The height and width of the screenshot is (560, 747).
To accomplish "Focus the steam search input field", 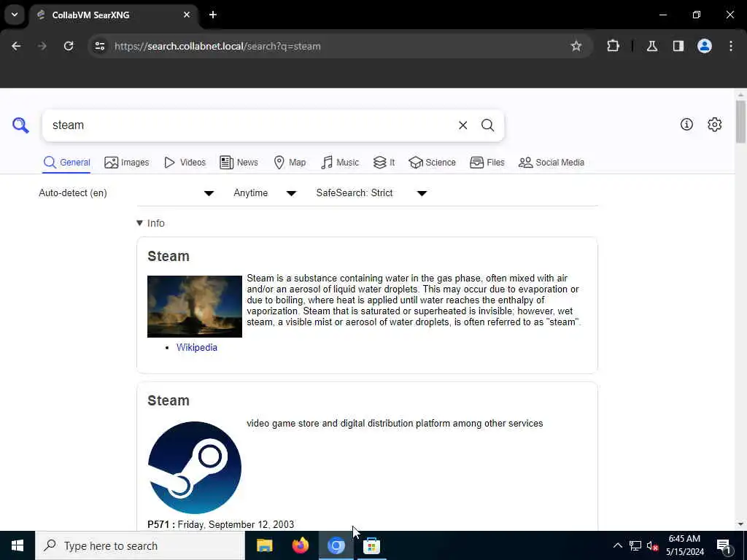I will click(250, 125).
